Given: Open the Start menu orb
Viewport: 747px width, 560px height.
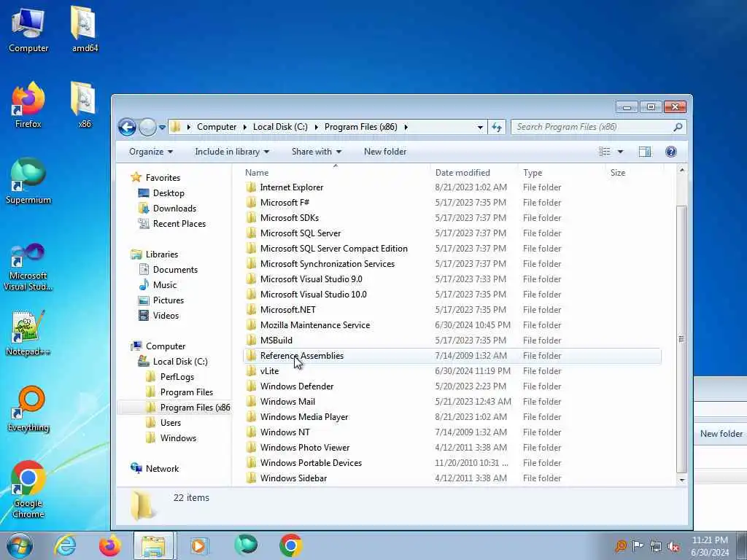Looking at the screenshot, I should [x=20, y=545].
